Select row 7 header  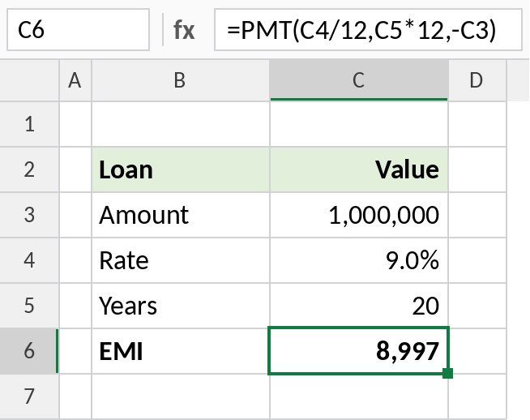29,396
